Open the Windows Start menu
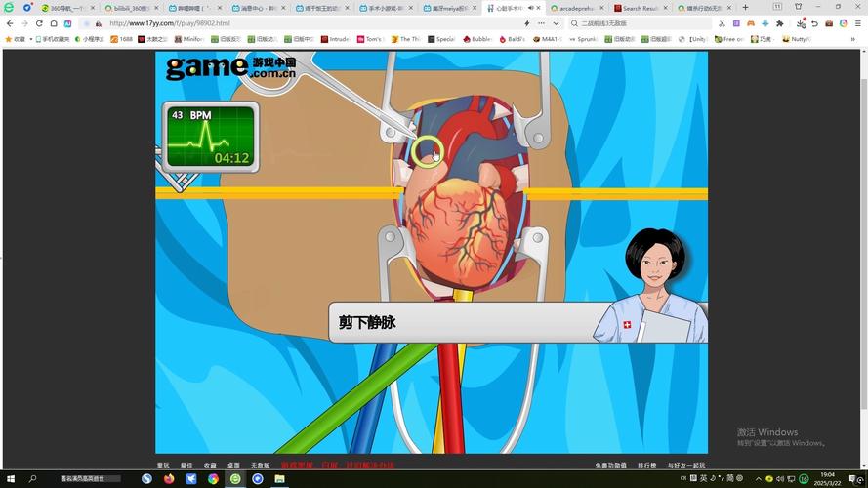This screenshot has width=868, height=488. [10, 478]
